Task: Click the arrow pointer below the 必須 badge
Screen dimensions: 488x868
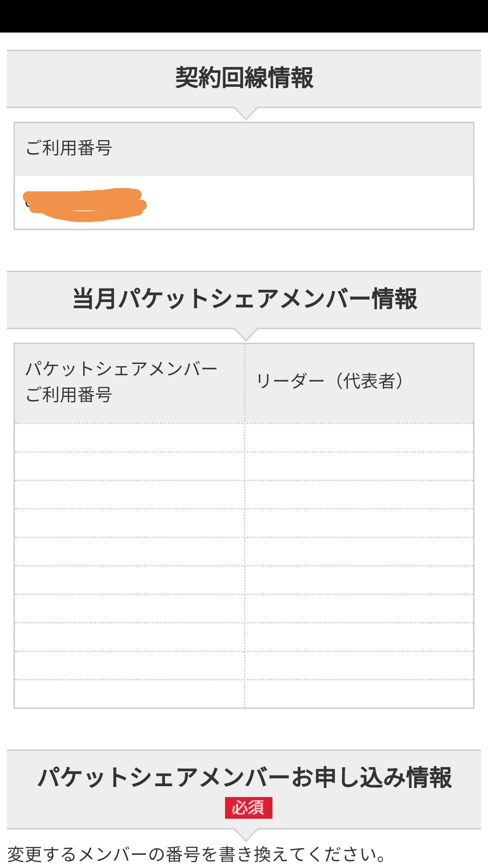Action: [246, 835]
